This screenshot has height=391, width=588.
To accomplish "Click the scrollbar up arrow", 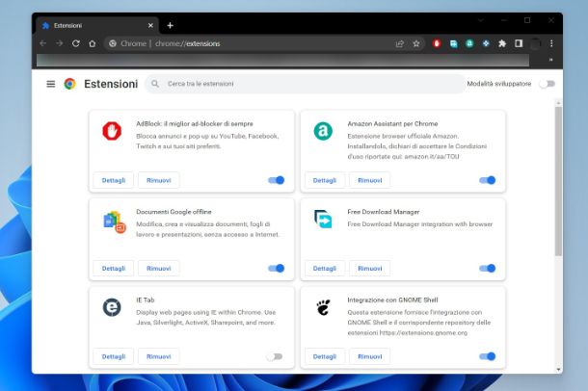I will (559, 103).
